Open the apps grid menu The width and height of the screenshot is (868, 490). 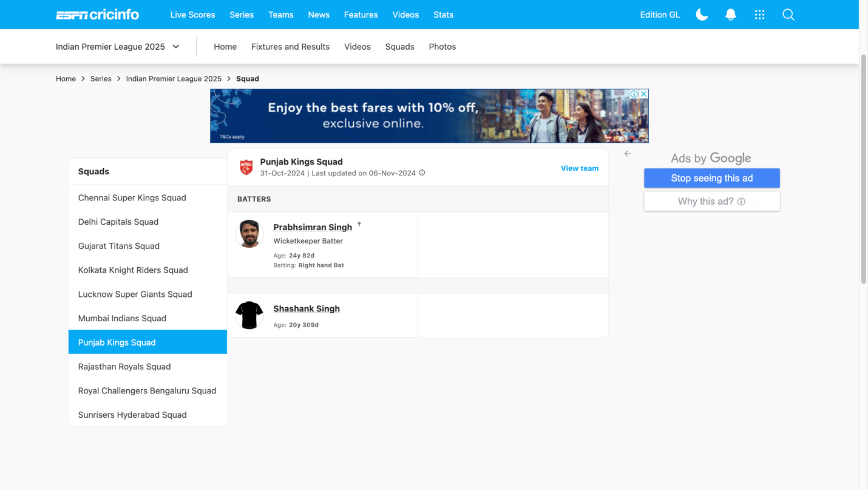coord(759,15)
